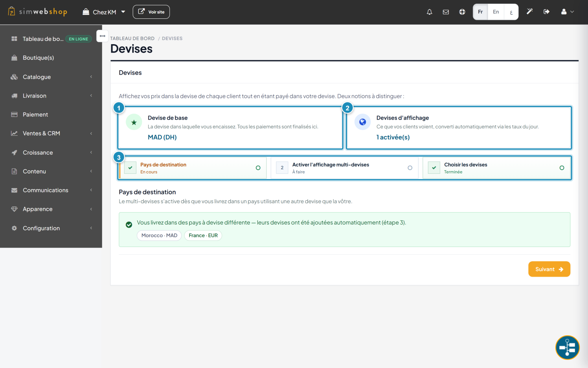The image size is (588, 368).
Task: Open Paiement in the sidebar
Action: [51, 114]
